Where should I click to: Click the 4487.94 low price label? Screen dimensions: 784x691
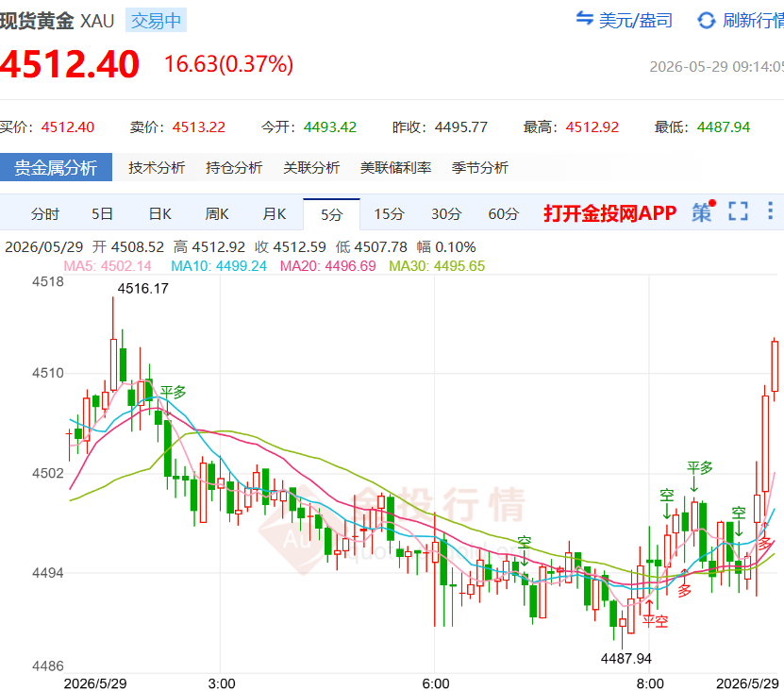[626, 659]
